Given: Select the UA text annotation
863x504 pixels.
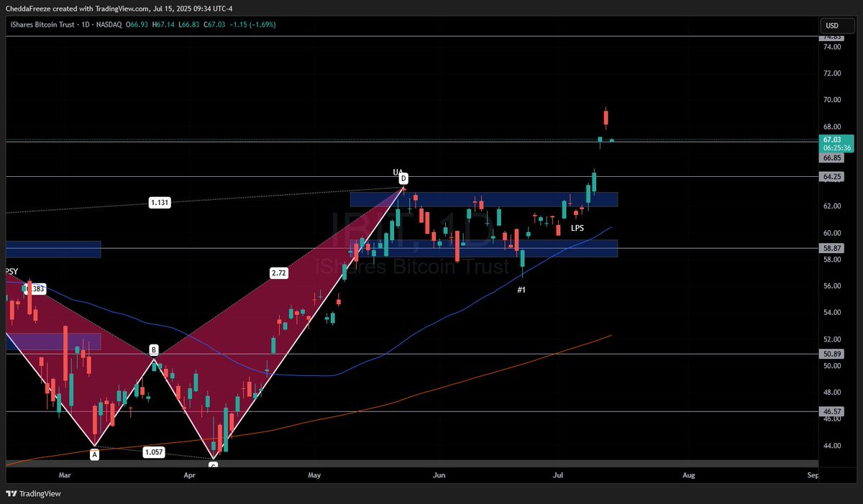Looking at the screenshot, I should pyautogui.click(x=397, y=173).
